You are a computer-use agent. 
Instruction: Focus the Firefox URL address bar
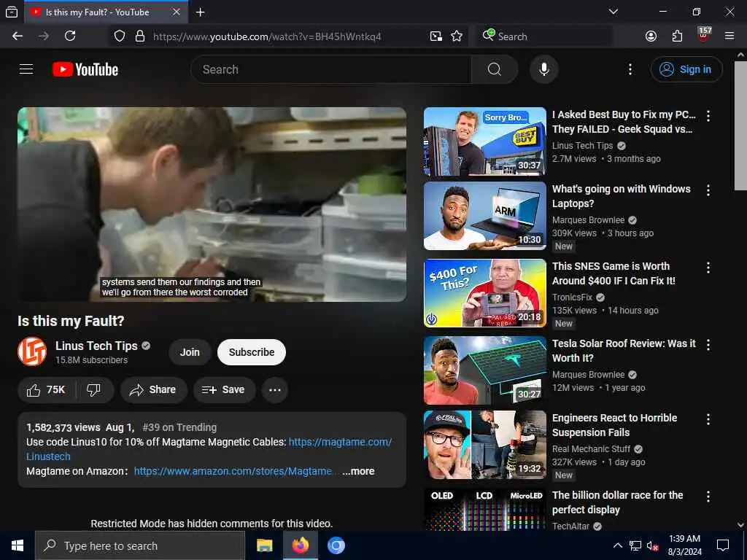pos(267,36)
